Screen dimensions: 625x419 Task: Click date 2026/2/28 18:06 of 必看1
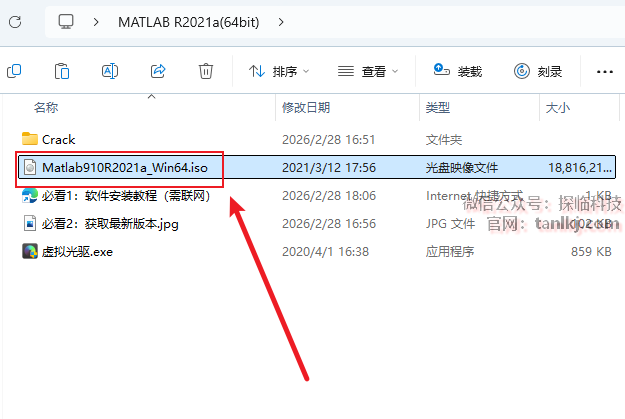pos(329,196)
